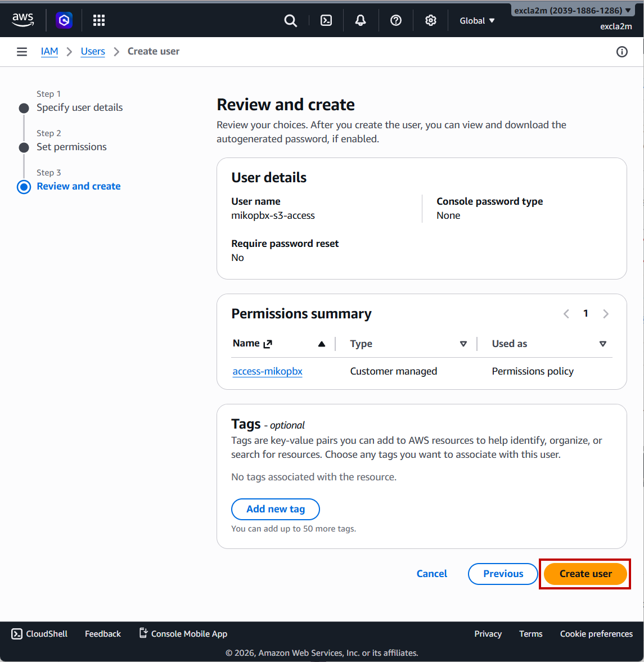This screenshot has width=644, height=662.
Task: Launch CloudShell from the top bar icon
Action: [326, 21]
